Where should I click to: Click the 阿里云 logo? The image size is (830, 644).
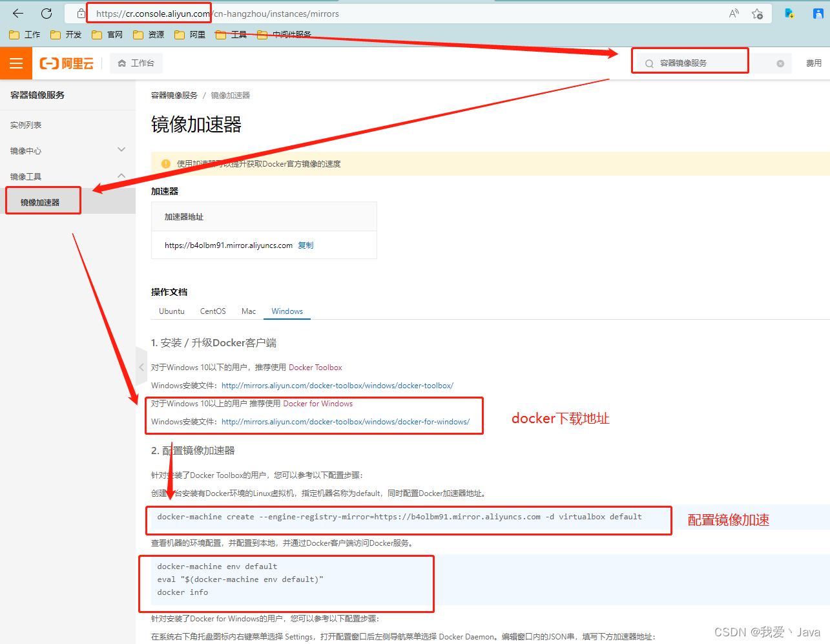(67, 63)
